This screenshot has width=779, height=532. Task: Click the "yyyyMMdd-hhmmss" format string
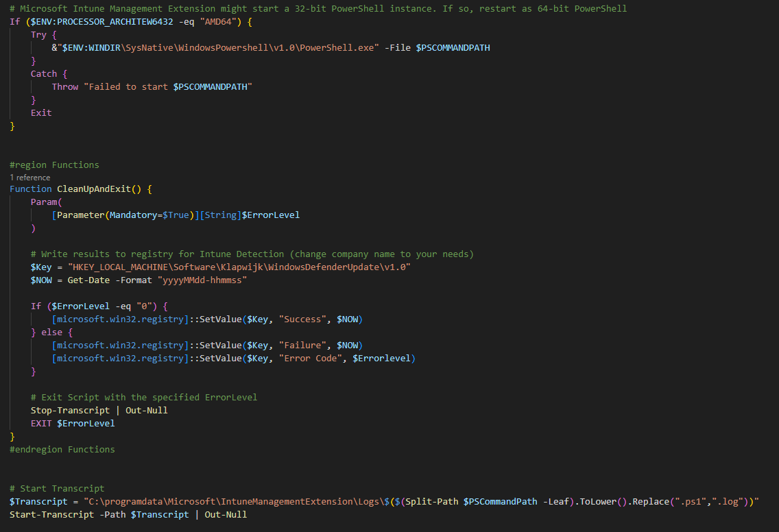pos(202,280)
